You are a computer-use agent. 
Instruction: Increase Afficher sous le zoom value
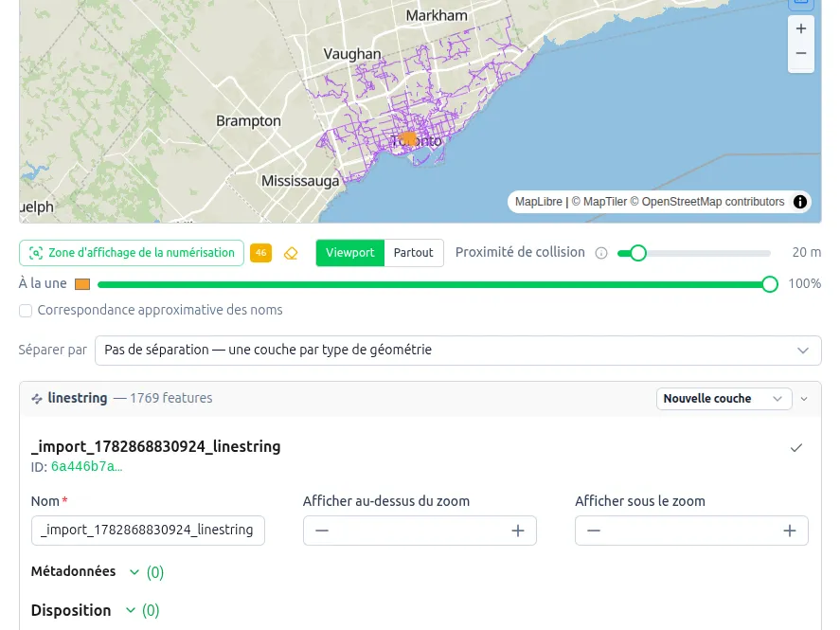tap(790, 531)
